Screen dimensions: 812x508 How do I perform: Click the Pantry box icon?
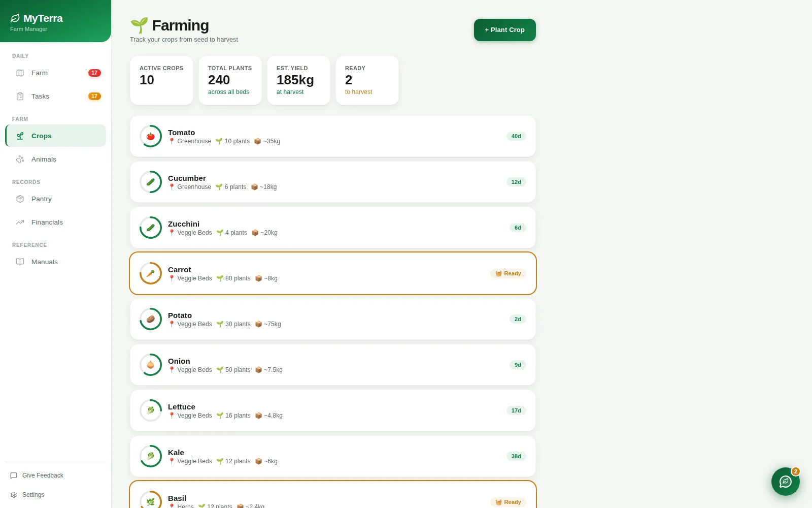20,199
